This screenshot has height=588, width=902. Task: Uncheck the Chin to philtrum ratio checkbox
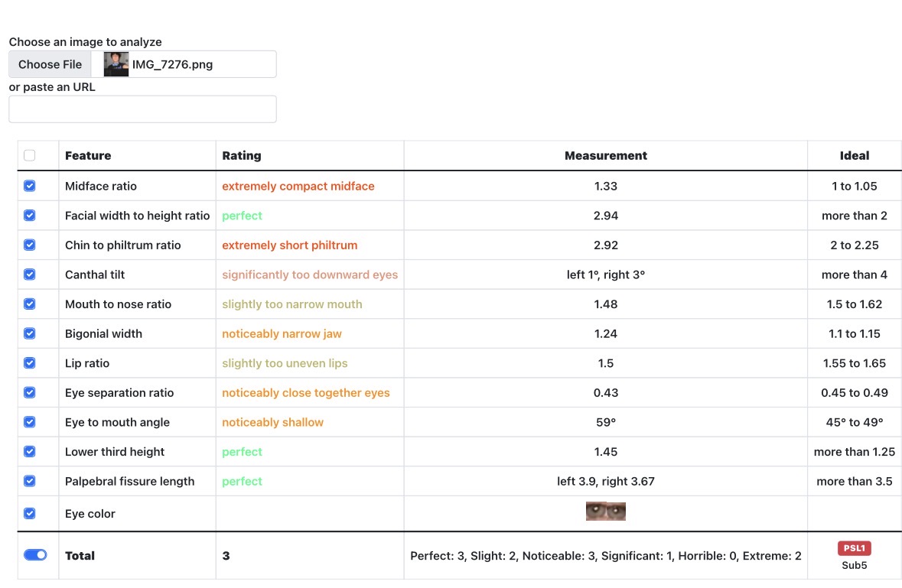point(30,245)
